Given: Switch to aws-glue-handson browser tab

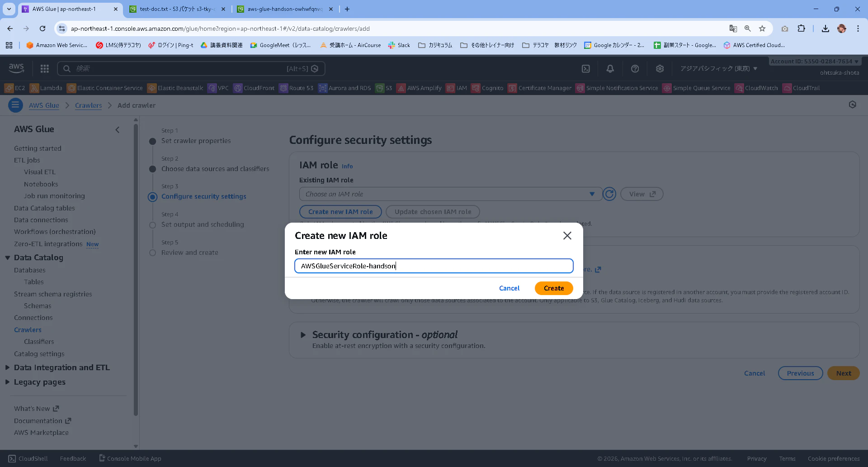Looking at the screenshot, I should point(285,9).
